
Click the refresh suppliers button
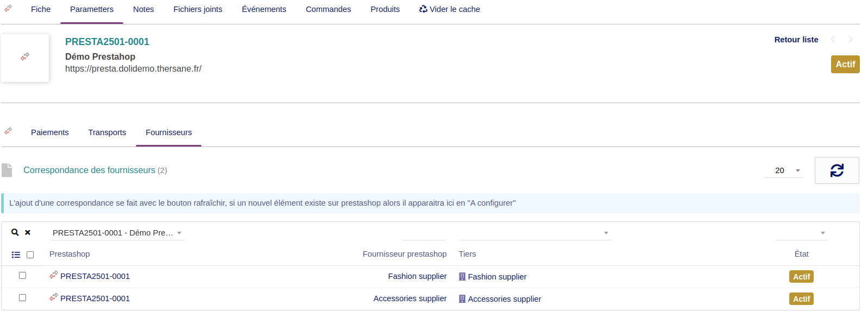[x=836, y=170]
